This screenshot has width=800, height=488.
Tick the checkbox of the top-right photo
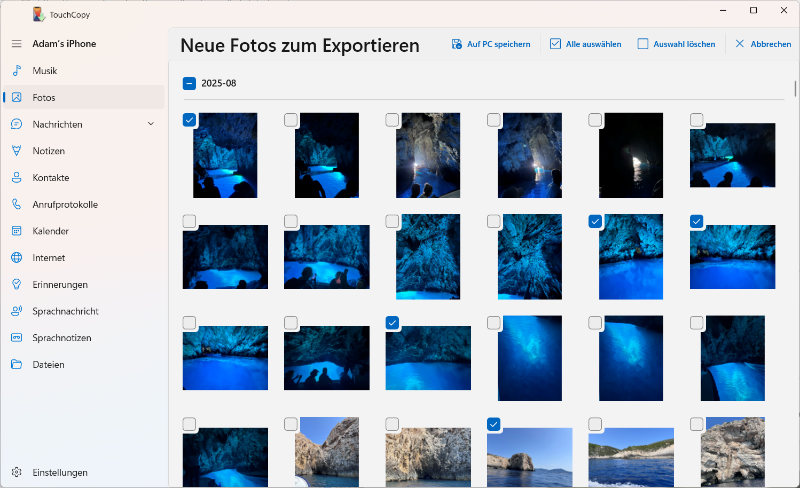click(x=697, y=120)
